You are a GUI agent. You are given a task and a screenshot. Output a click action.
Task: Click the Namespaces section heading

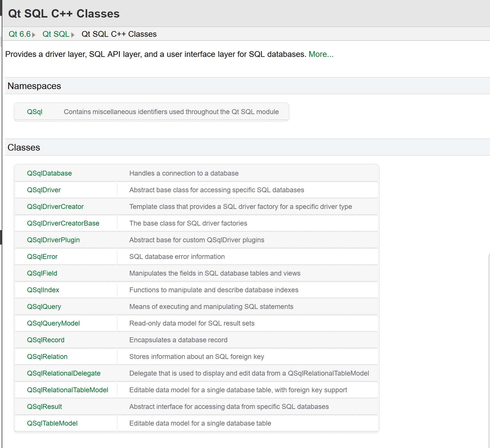click(34, 86)
